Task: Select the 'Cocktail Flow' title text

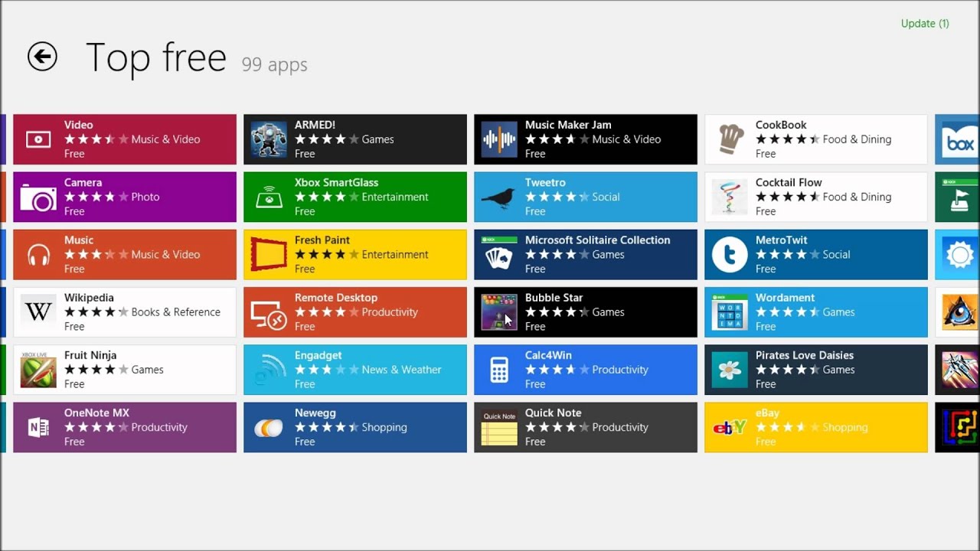Action: pos(789,182)
